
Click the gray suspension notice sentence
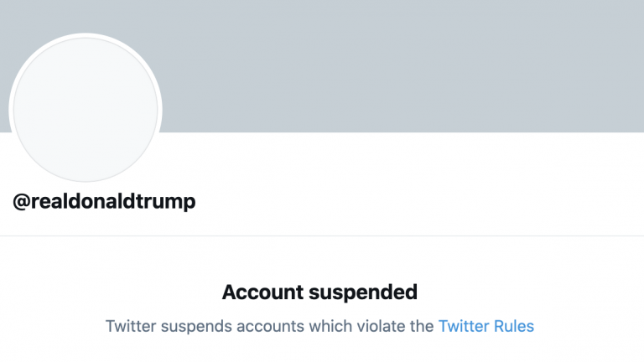point(268,325)
